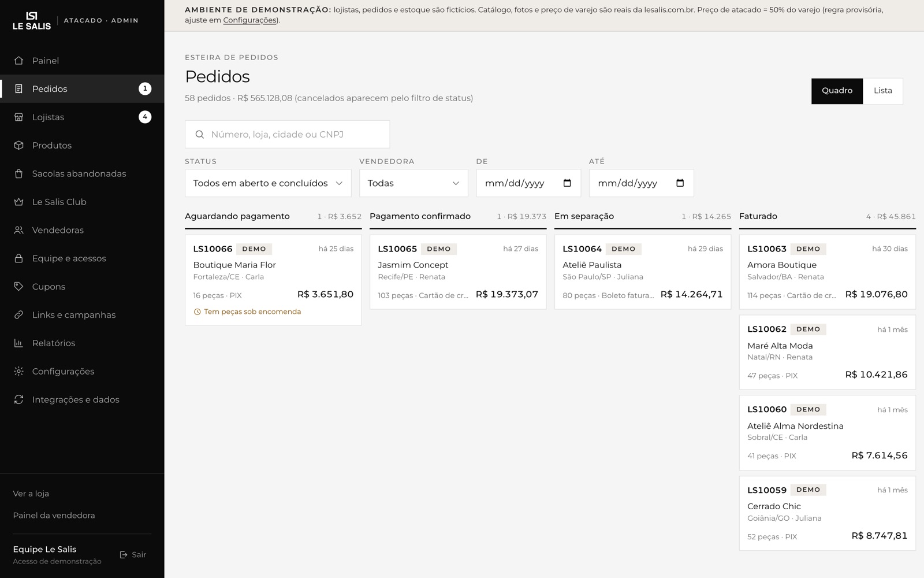This screenshot has width=924, height=578.
Task: Click 'Tem peças sob encomenda' notice
Action: click(x=247, y=312)
